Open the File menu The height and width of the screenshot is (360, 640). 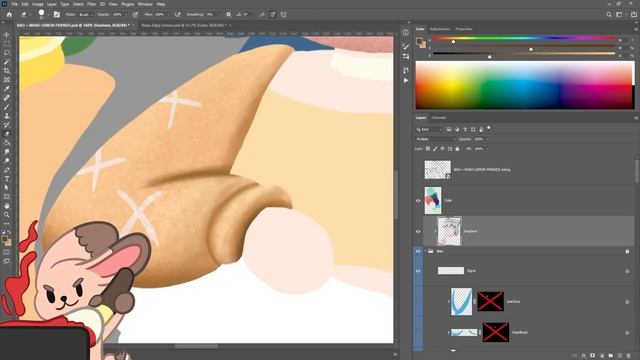15,4
